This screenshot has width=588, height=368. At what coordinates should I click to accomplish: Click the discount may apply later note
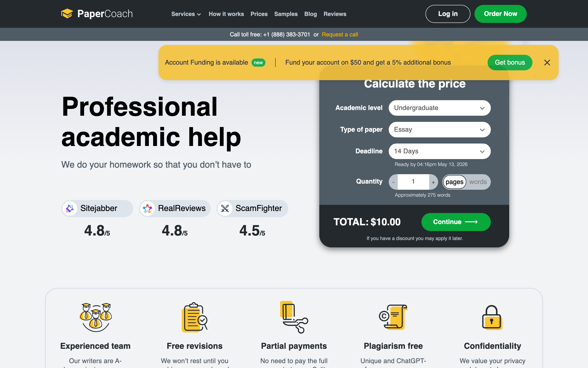click(414, 238)
